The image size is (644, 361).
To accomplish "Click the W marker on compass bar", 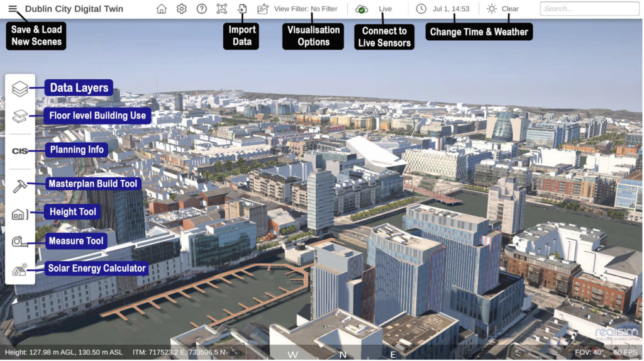I will tap(292, 355).
